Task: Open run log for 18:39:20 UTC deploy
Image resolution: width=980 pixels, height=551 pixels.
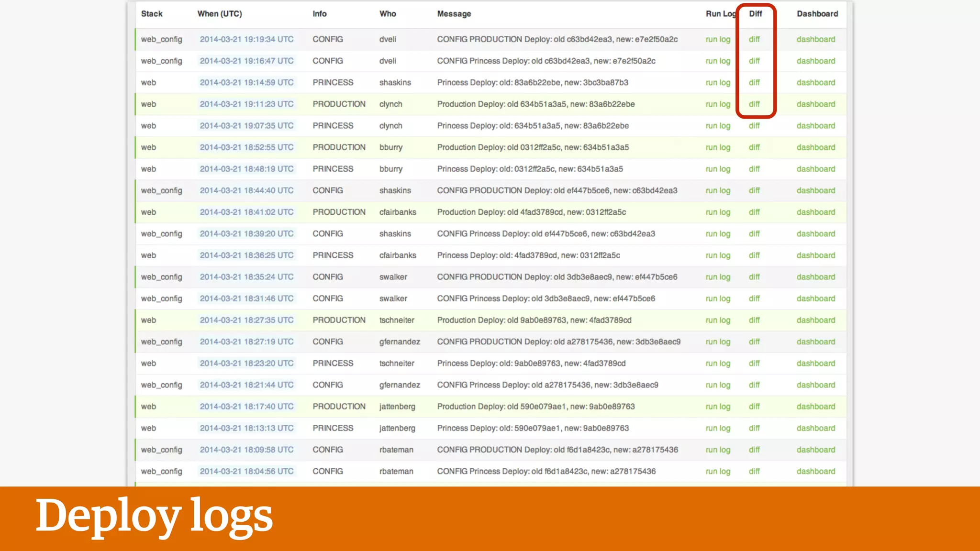Action: (x=718, y=233)
